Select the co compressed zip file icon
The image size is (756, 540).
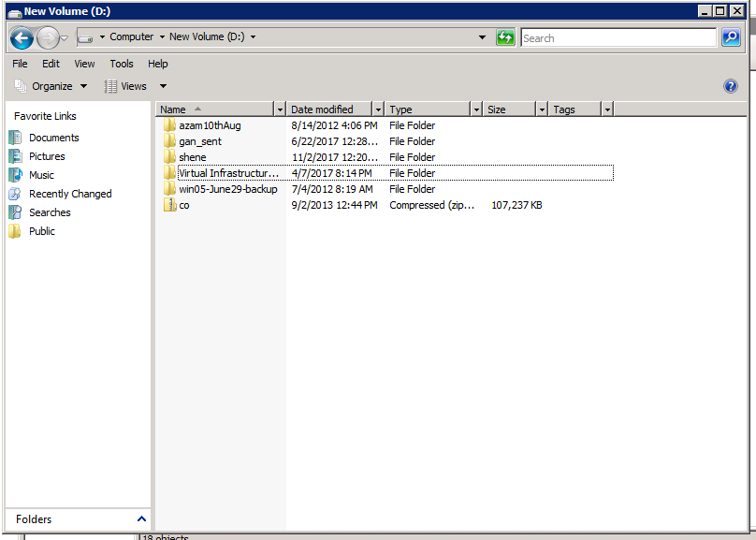tap(169, 205)
